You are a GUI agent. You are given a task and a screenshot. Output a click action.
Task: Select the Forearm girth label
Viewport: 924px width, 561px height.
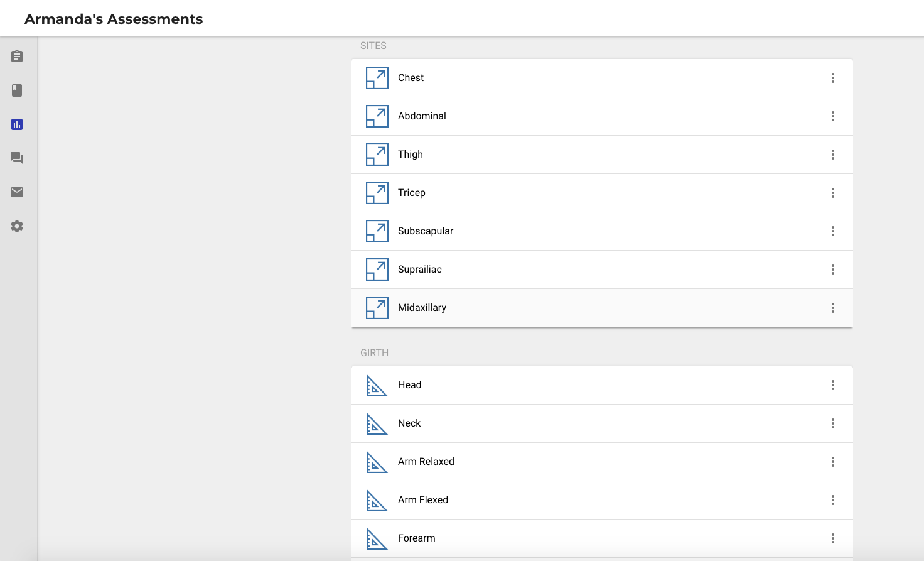417,538
